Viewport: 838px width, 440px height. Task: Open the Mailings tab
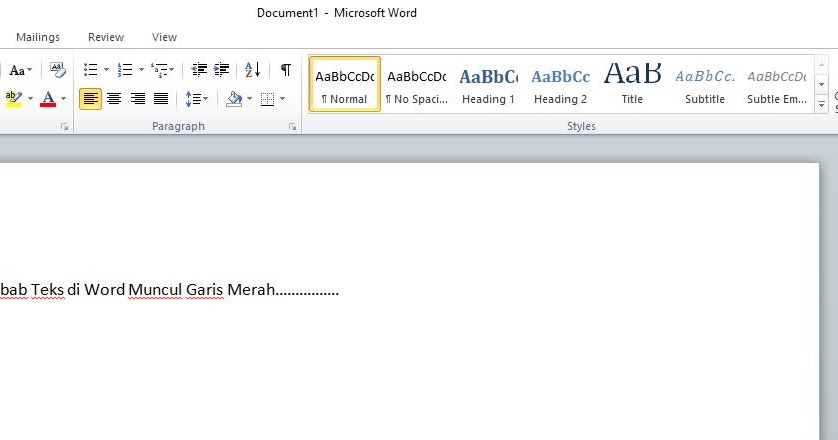tap(38, 37)
